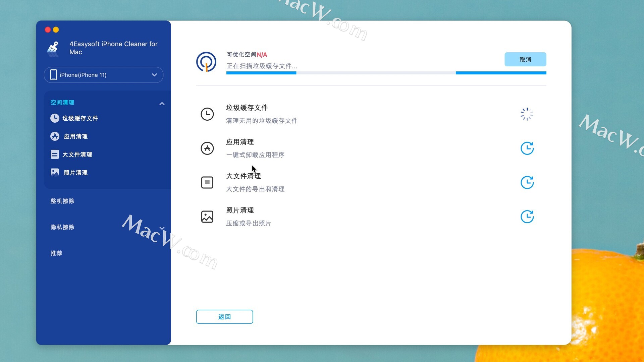The width and height of the screenshot is (644, 362).
Task: Click the clock icon of 垃圾缓存文件 row
Action: point(207,114)
